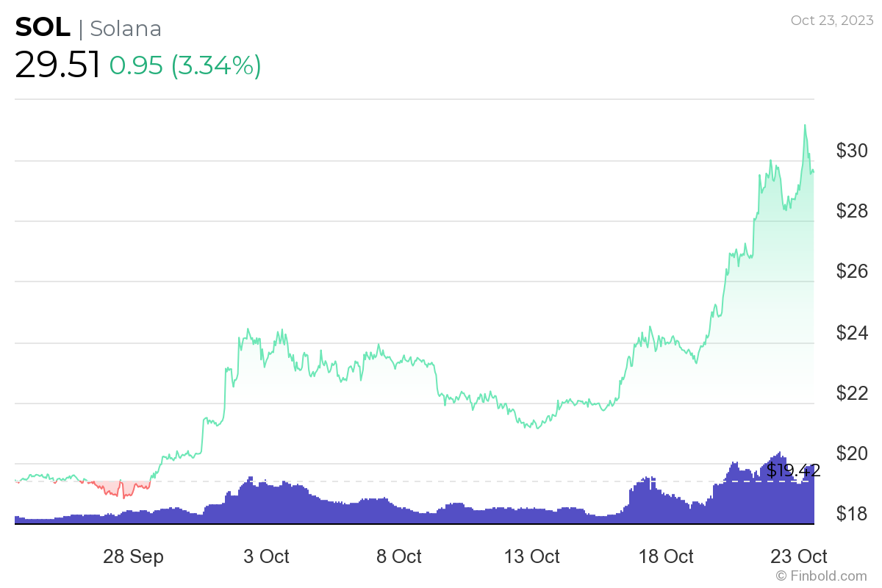This screenshot has height=588, width=882.
Task: Select the 18 Oct date marker
Action: (x=667, y=556)
